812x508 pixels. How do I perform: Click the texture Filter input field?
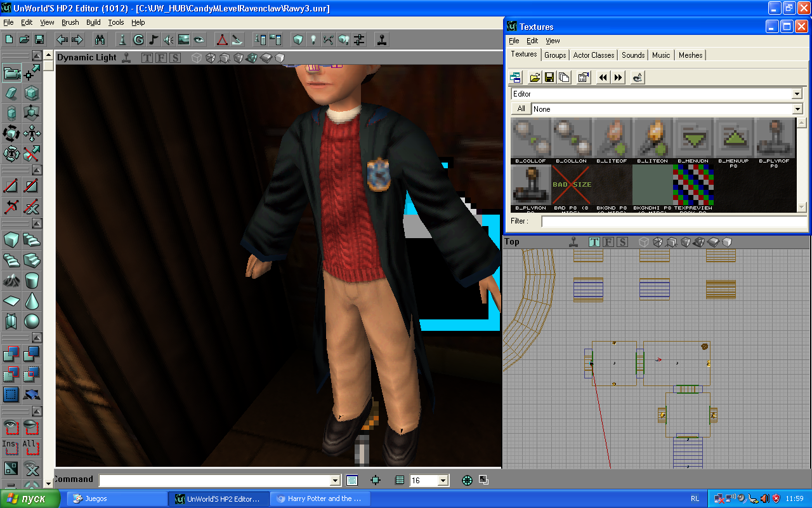pyautogui.click(x=674, y=222)
